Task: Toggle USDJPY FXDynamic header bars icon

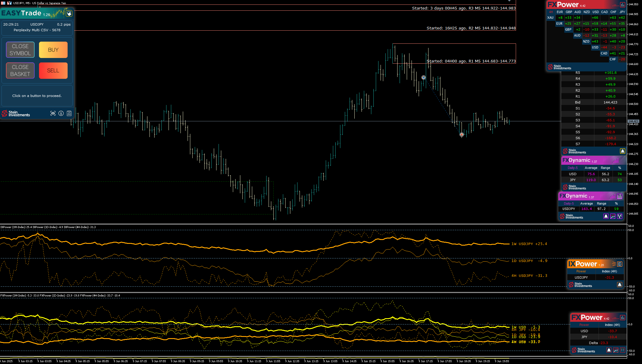Action: 620,196
